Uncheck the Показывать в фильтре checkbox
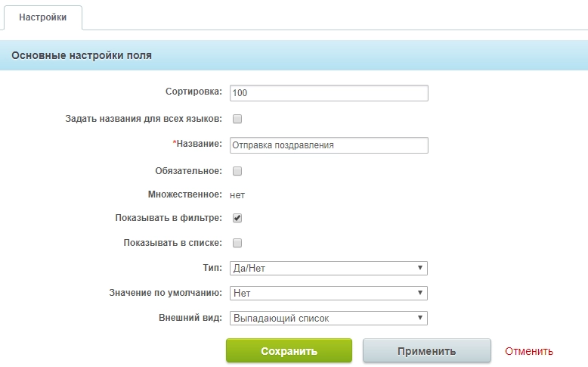This screenshot has height=367, width=588. tap(237, 218)
